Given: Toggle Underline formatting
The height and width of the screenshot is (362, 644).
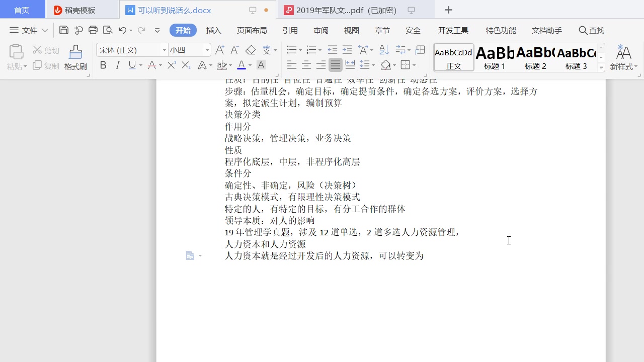Looking at the screenshot, I should click(x=132, y=65).
